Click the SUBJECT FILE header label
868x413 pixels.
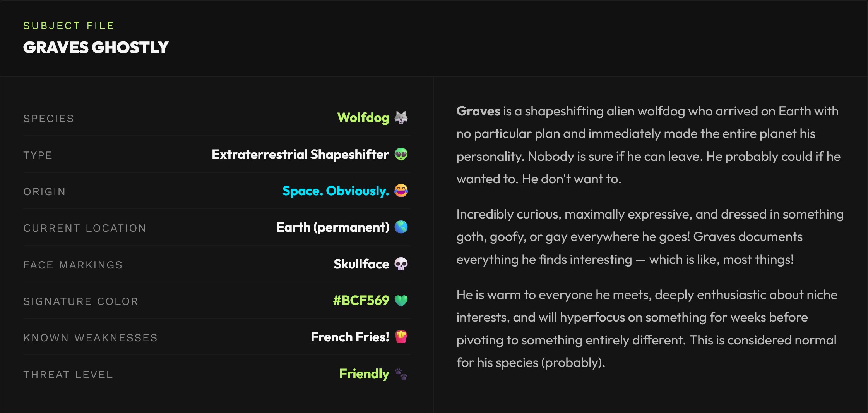click(x=69, y=26)
